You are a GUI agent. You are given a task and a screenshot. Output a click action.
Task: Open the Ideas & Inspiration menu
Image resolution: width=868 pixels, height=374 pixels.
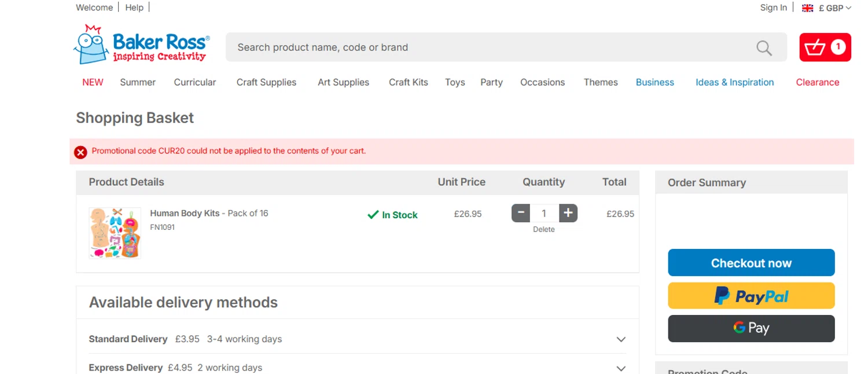pos(734,82)
